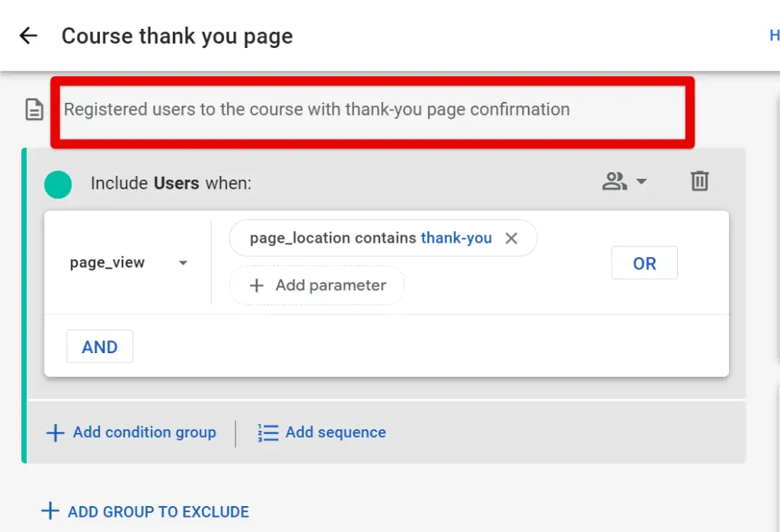This screenshot has height=532, width=780.
Task: Click the AND button below conditions
Action: (x=99, y=346)
